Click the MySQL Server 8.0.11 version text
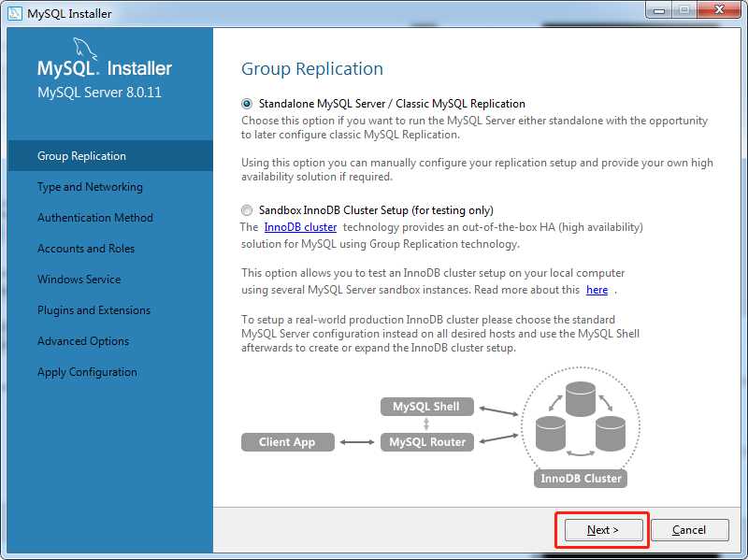The image size is (748, 560). click(x=100, y=92)
